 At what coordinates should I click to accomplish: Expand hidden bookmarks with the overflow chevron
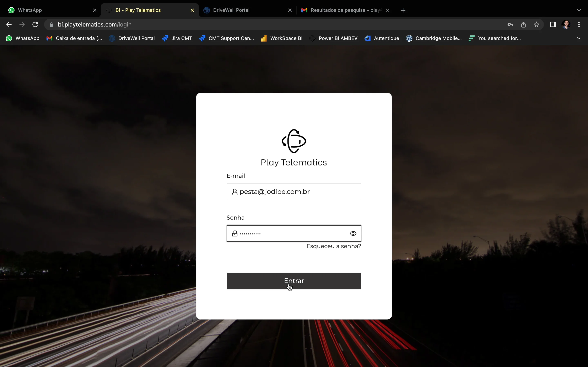click(579, 38)
